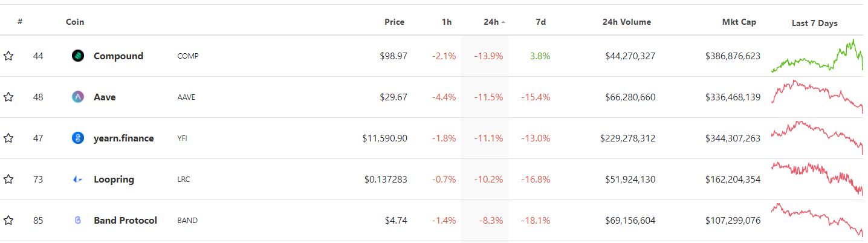Sort the table by Price column
The height and width of the screenshot is (243, 868).
[394, 22]
